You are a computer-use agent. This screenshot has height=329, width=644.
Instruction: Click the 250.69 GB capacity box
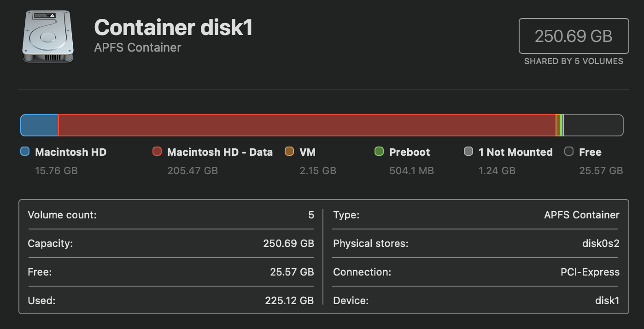coord(574,36)
